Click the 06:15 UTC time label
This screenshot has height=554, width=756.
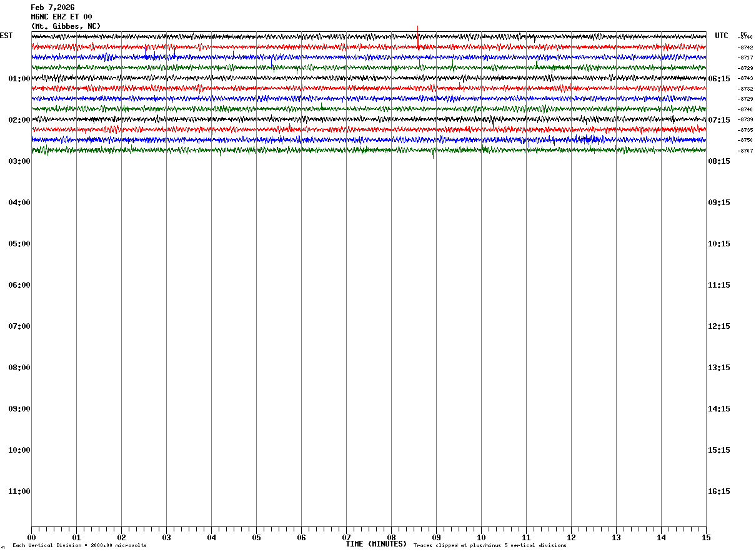719,79
